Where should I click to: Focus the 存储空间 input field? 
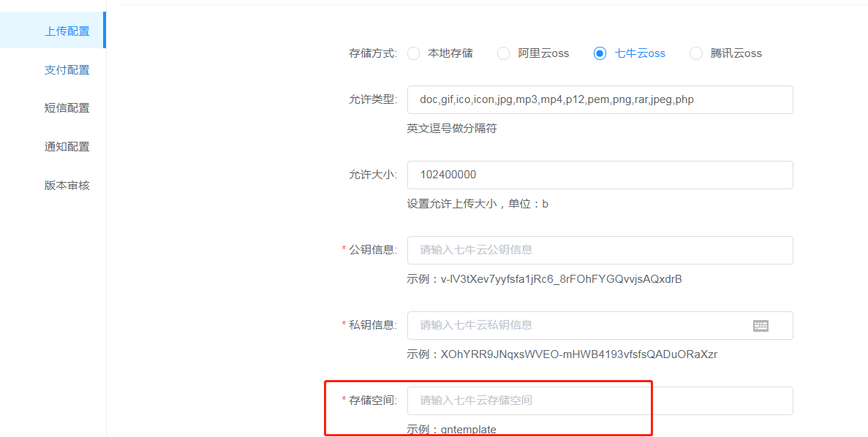pyautogui.click(x=600, y=400)
